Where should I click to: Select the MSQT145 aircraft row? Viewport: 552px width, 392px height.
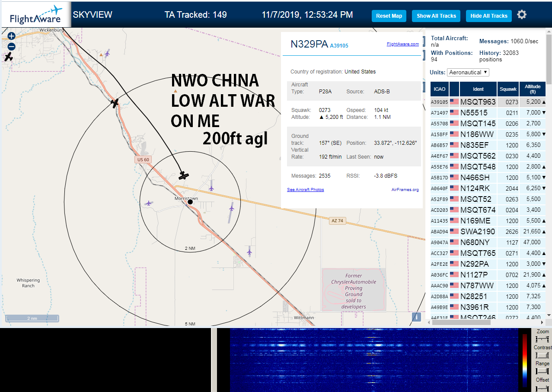point(488,124)
